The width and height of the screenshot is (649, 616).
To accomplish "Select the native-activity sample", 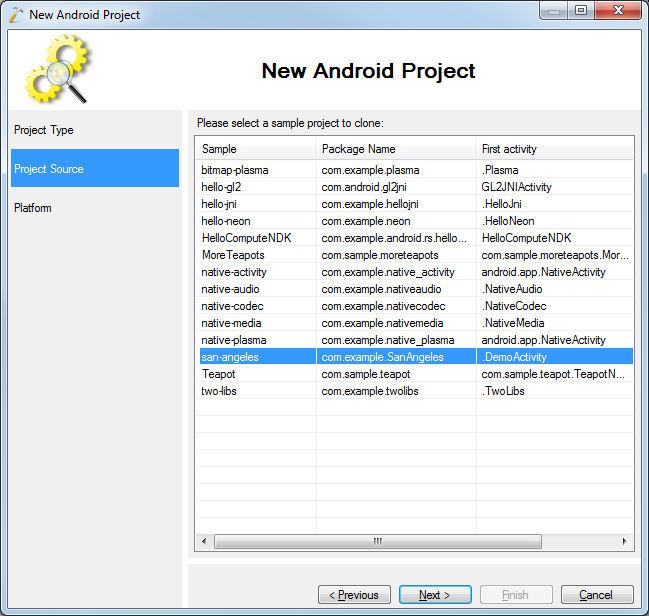I will 234,272.
